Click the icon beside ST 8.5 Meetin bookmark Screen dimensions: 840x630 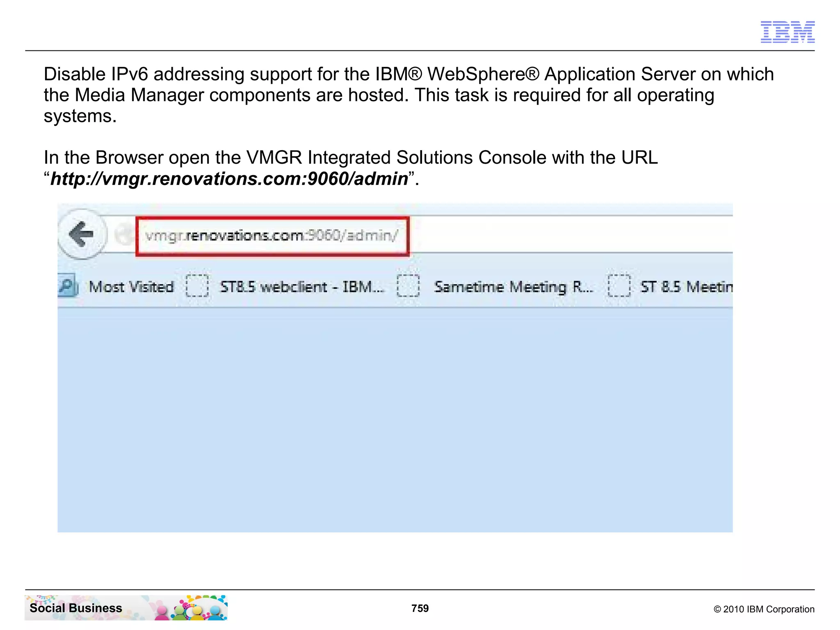(x=619, y=285)
